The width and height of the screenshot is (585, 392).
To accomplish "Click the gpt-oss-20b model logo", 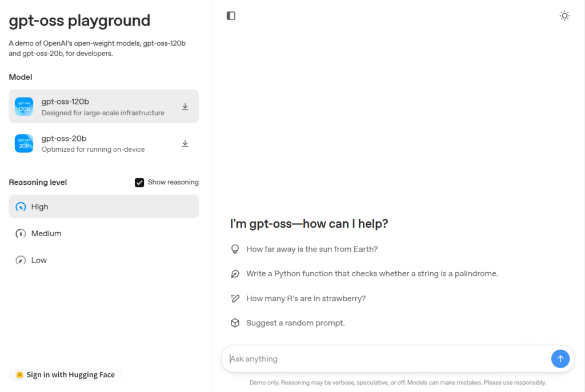I will click(x=24, y=143).
